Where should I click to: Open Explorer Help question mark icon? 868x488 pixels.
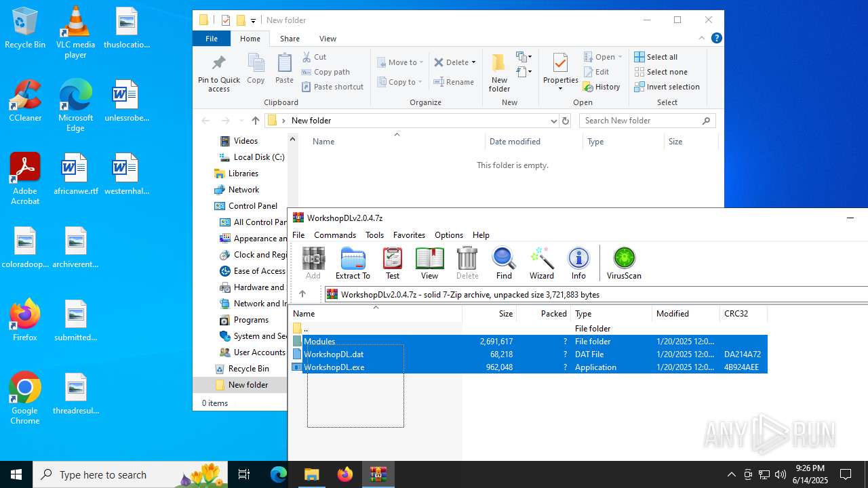(x=716, y=38)
